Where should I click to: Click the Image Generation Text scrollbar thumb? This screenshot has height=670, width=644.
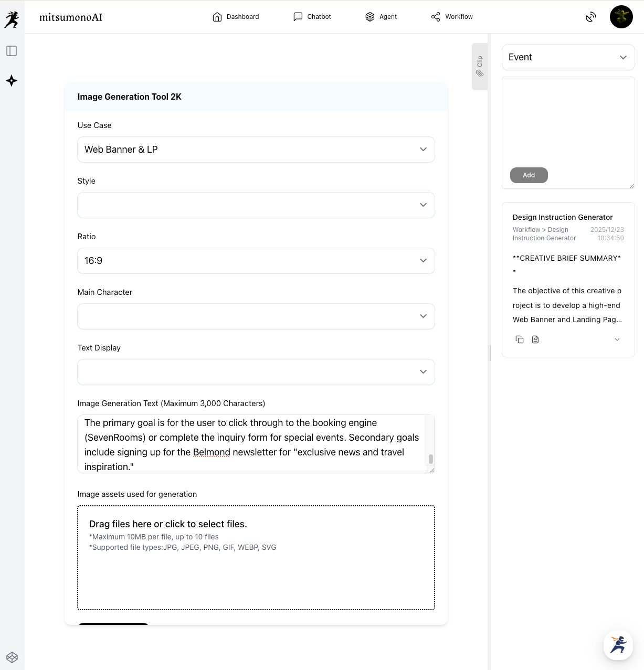pyautogui.click(x=431, y=459)
